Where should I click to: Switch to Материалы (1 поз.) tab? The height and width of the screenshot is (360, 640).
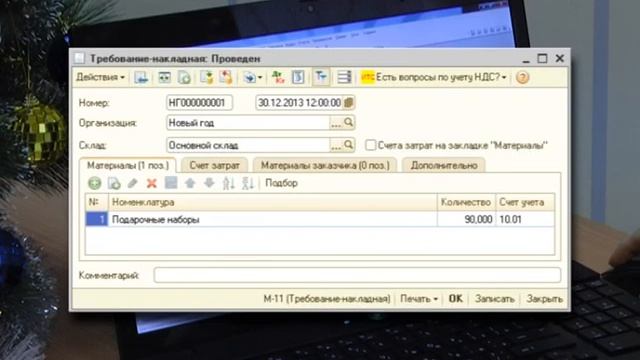tap(128, 165)
